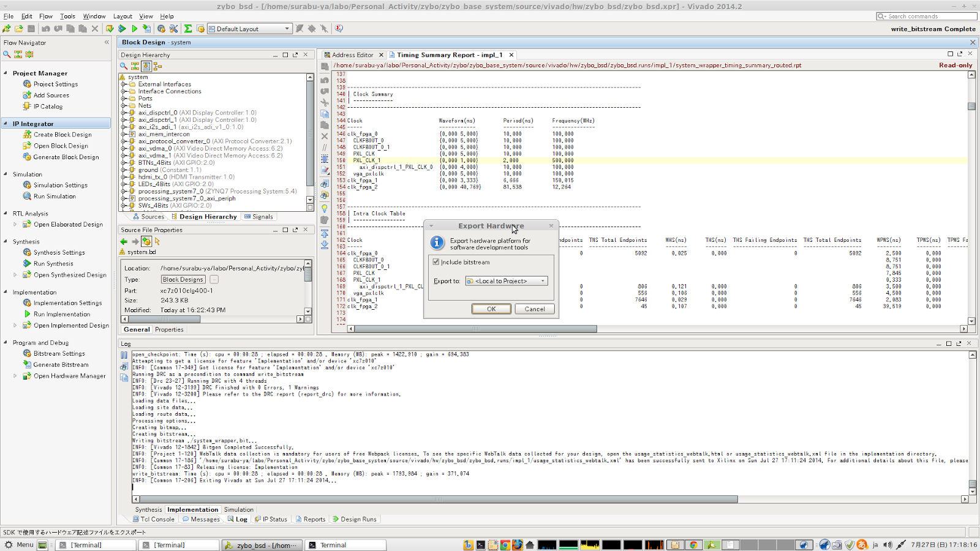Click OK in Export Hardware dialog
This screenshot has height=551, width=980.
[491, 309]
